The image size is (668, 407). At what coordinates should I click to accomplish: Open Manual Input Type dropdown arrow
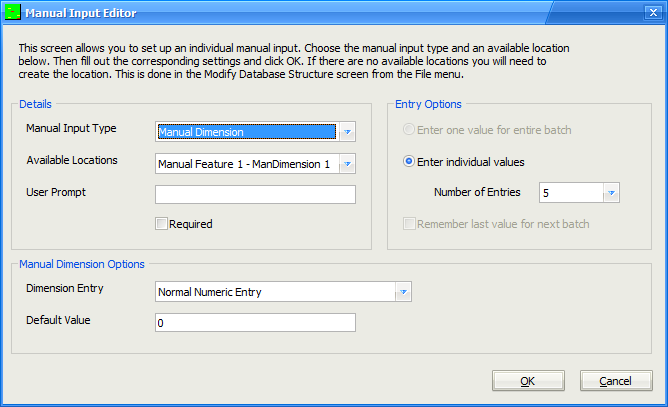[347, 132]
